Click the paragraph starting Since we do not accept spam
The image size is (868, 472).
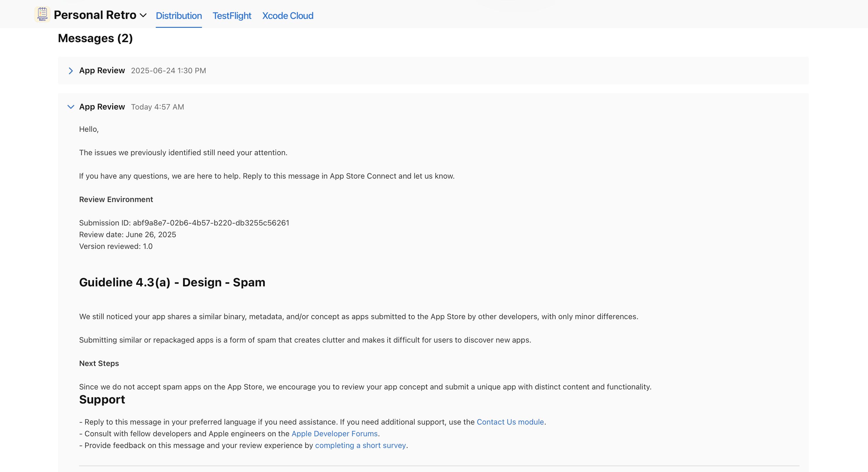(x=365, y=387)
